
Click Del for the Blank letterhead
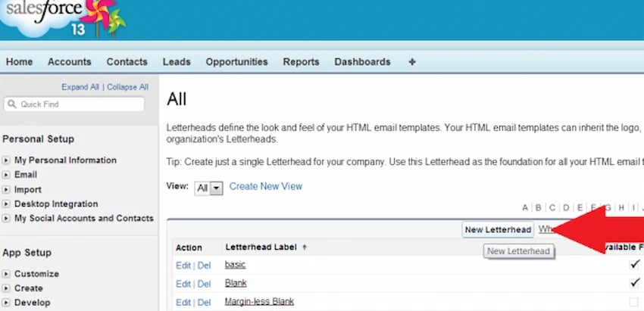(x=204, y=284)
